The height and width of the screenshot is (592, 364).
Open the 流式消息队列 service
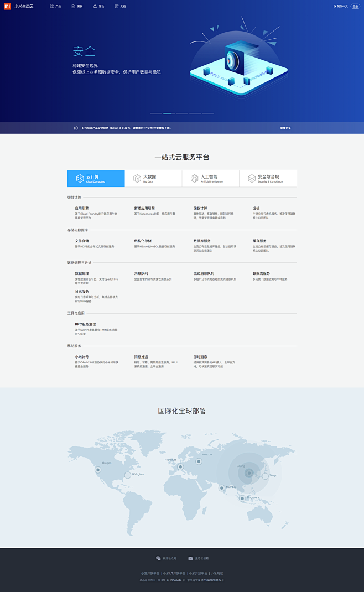click(x=204, y=273)
